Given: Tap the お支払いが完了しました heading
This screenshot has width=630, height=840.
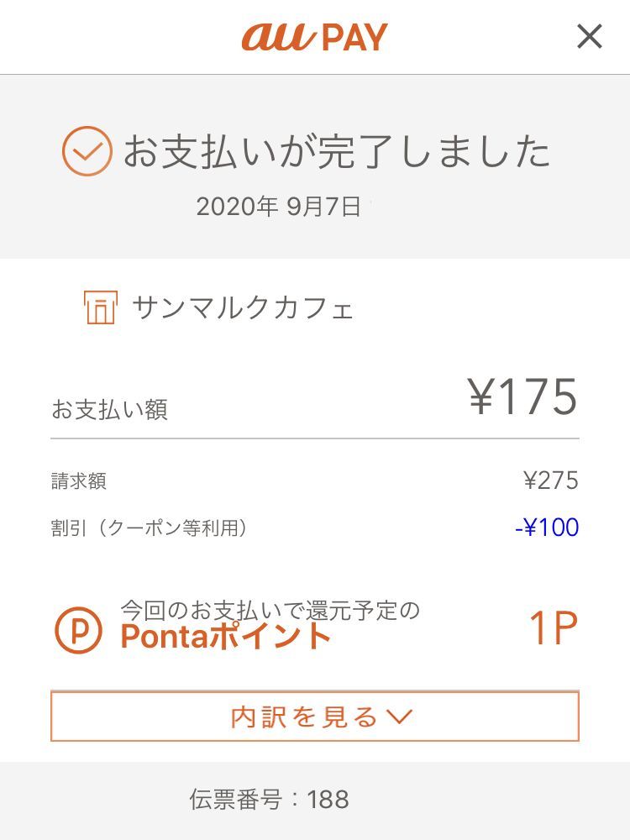Looking at the screenshot, I should pos(336,152).
